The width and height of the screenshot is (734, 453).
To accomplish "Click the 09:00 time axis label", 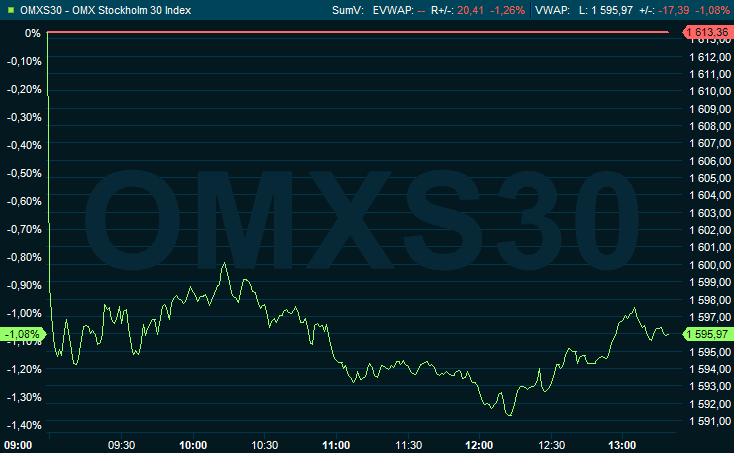I will click(18, 445).
